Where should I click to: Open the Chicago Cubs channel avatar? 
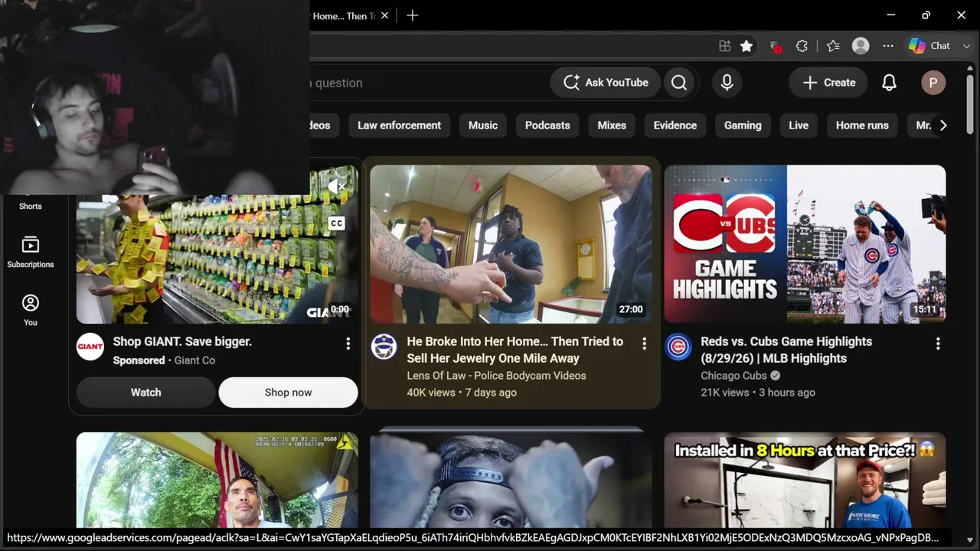click(678, 347)
